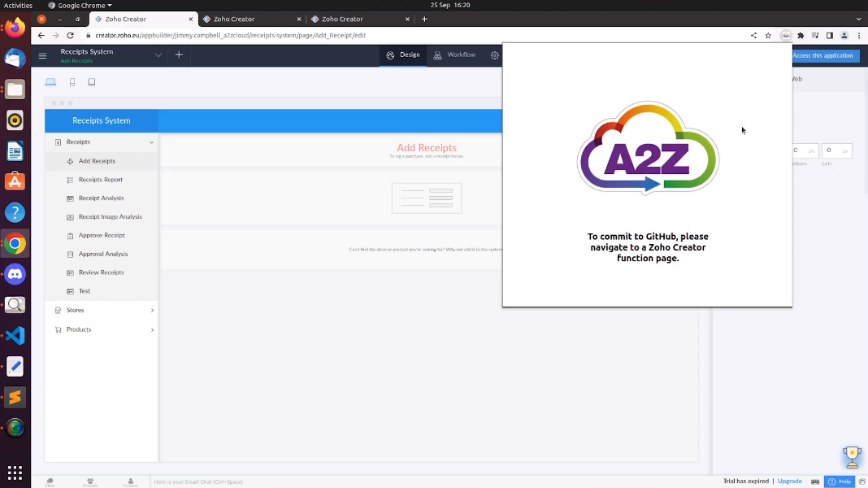Go back to the previous page
The width and height of the screenshot is (868, 488).
point(41,36)
